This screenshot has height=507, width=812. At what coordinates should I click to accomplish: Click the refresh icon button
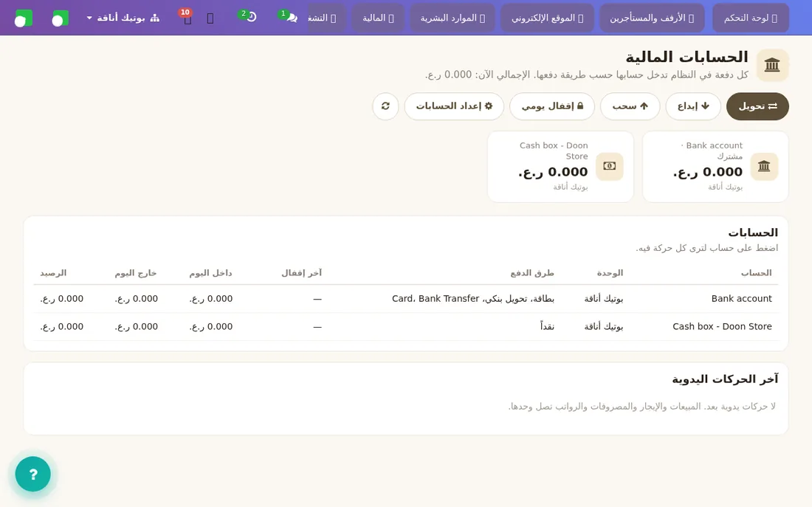(x=385, y=106)
